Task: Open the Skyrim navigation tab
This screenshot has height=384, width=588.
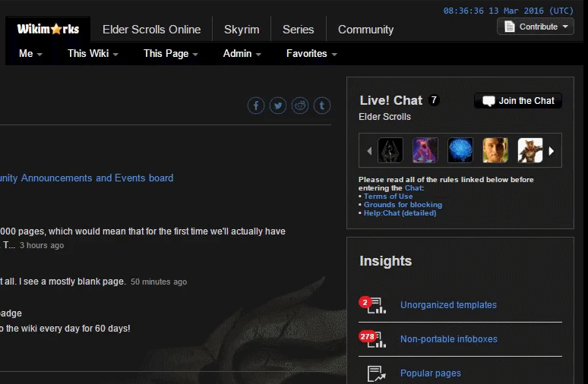Action: [x=242, y=30]
